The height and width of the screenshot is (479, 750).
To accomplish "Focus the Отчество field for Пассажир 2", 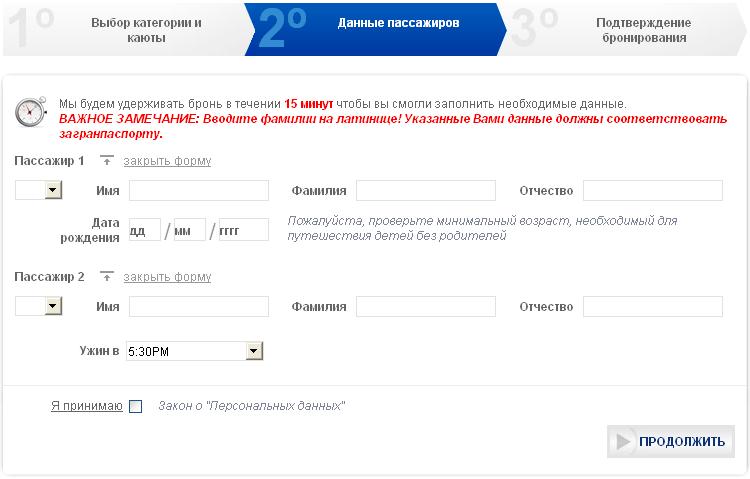I will tap(653, 306).
